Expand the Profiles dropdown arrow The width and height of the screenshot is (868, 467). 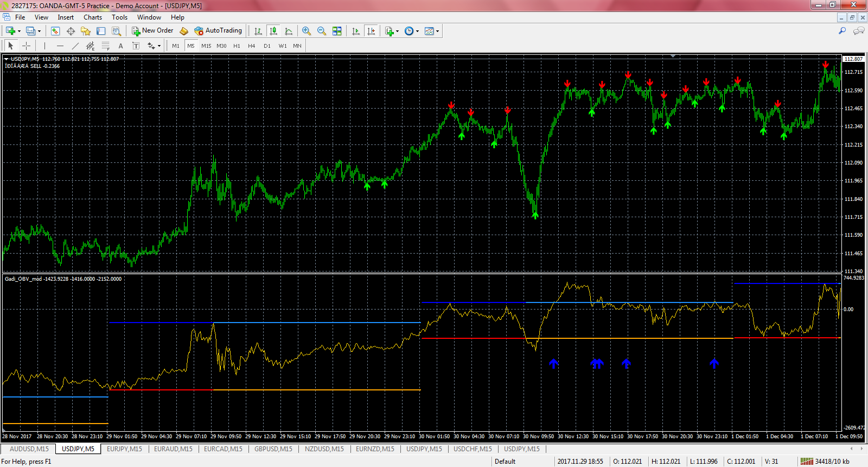pyautogui.click(x=39, y=31)
